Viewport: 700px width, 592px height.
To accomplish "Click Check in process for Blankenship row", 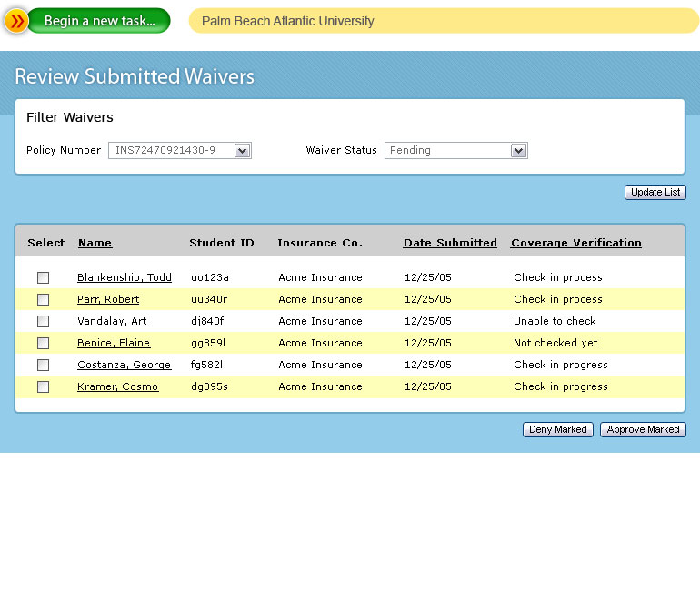I will 558,277.
